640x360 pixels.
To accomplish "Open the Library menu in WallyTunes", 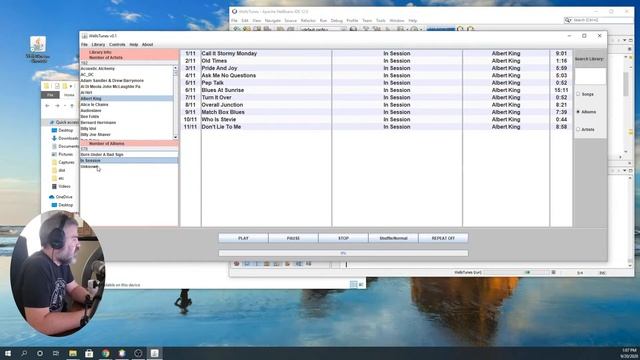I will [98, 44].
